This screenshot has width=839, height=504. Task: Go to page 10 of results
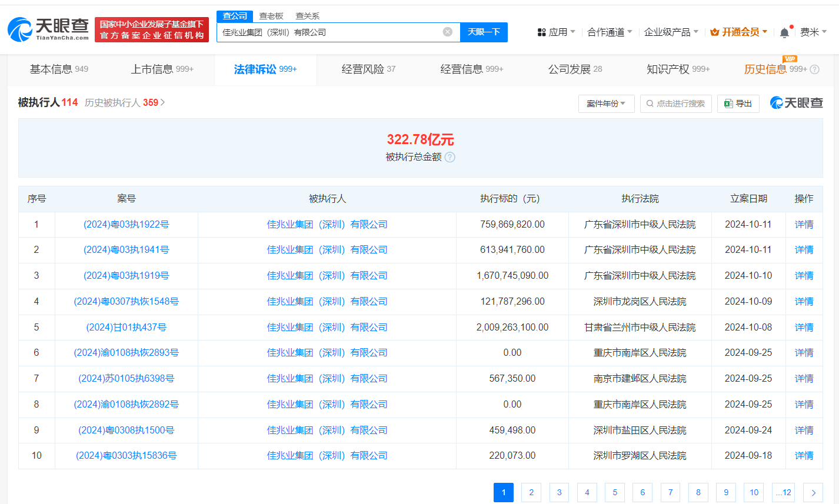click(754, 493)
